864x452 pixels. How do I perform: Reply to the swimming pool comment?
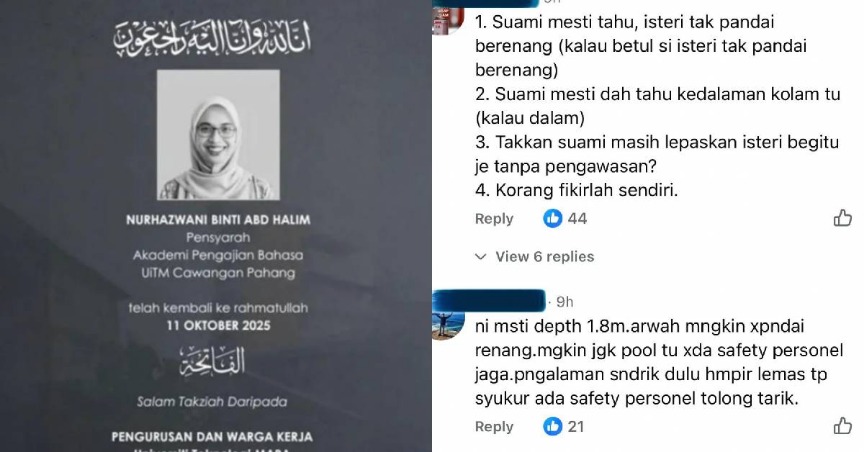point(494,219)
